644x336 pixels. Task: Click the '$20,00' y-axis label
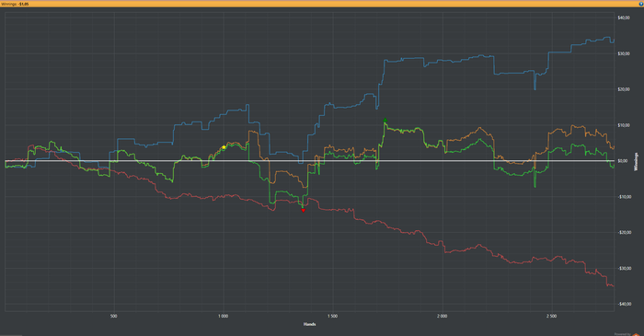(624, 89)
